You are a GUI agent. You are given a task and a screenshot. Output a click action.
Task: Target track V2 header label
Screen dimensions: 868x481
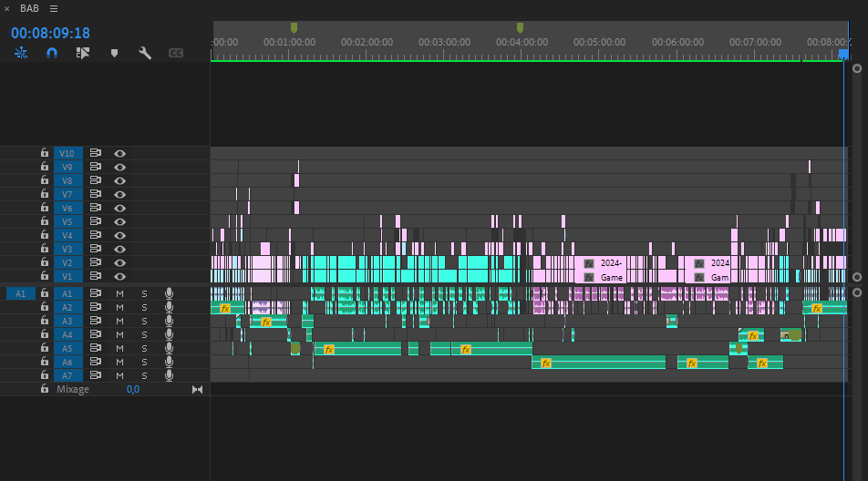[x=67, y=262]
